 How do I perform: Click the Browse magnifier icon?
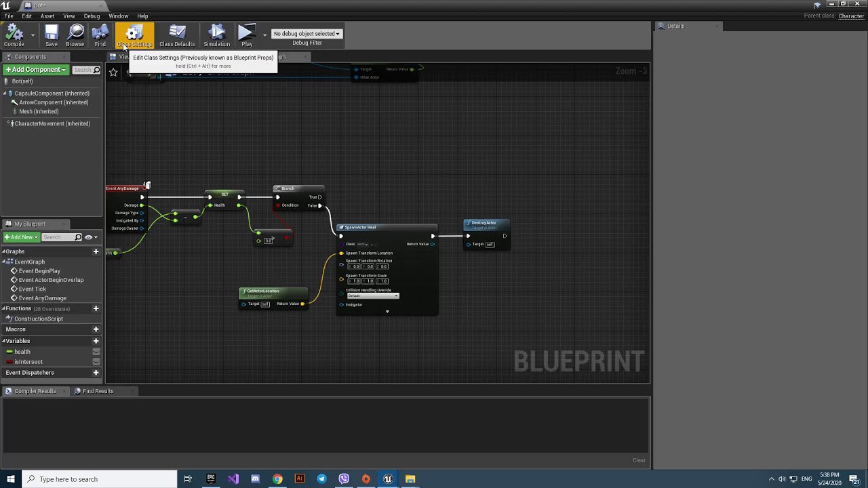(75, 35)
